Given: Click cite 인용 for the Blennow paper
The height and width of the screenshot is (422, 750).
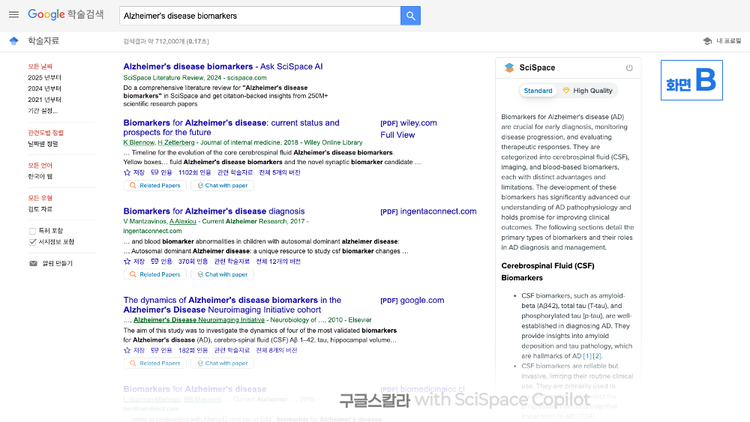Looking at the screenshot, I should click(x=161, y=172).
